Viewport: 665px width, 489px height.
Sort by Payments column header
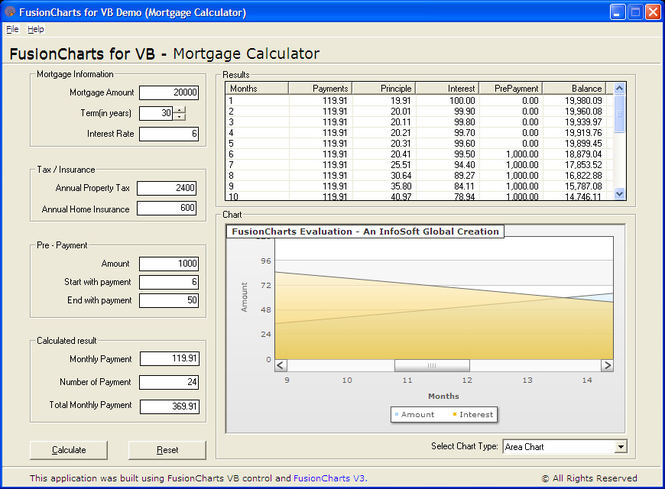tap(320, 89)
